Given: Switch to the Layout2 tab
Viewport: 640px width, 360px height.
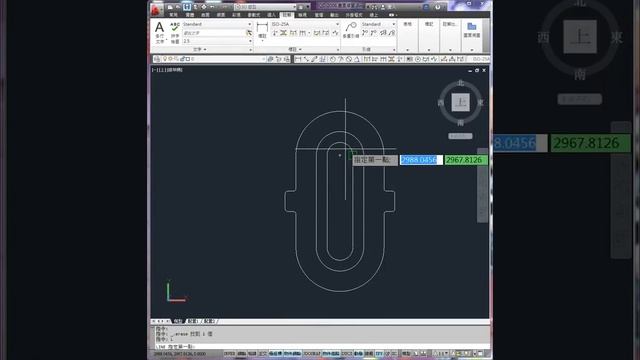Looking at the screenshot, I should coord(209,321).
